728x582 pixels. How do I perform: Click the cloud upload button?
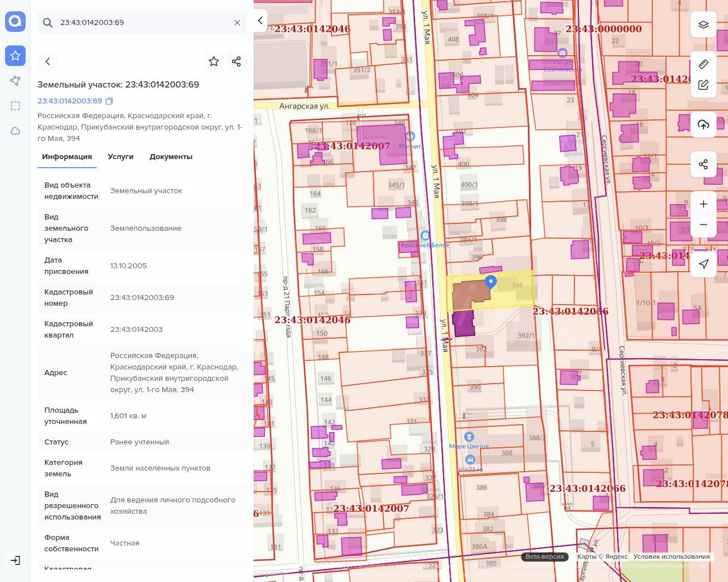point(704,124)
